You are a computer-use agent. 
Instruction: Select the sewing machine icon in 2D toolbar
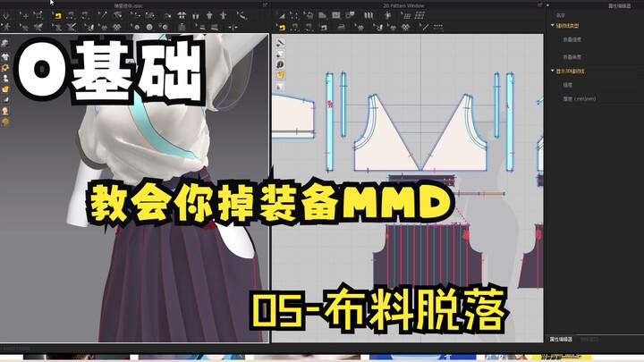click(x=324, y=28)
